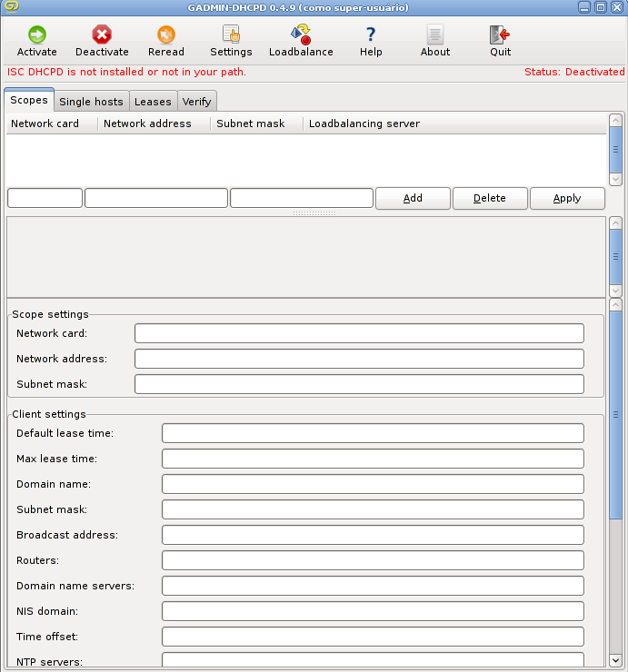Click the green Activate icon
The image size is (628, 672).
pyautogui.click(x=37, y=35)
